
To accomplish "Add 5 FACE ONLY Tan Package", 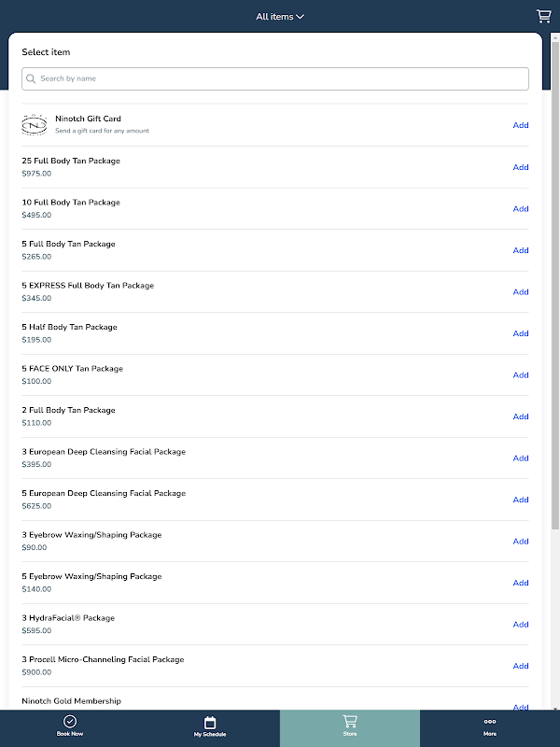I will click(x=521, y=375).
